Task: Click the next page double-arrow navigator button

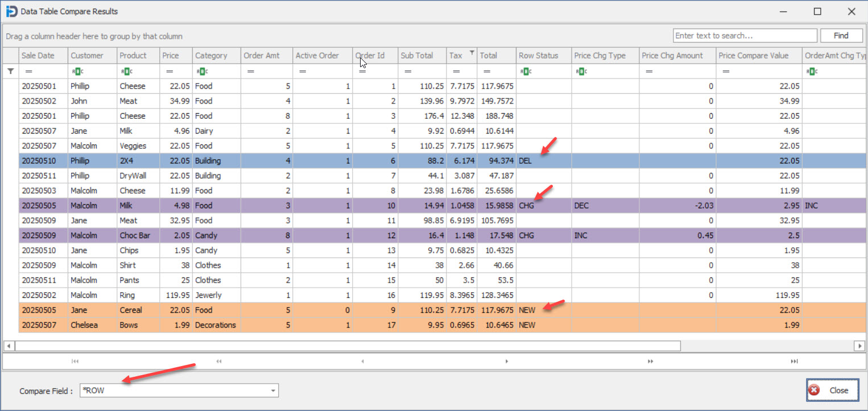Action: 650,361
